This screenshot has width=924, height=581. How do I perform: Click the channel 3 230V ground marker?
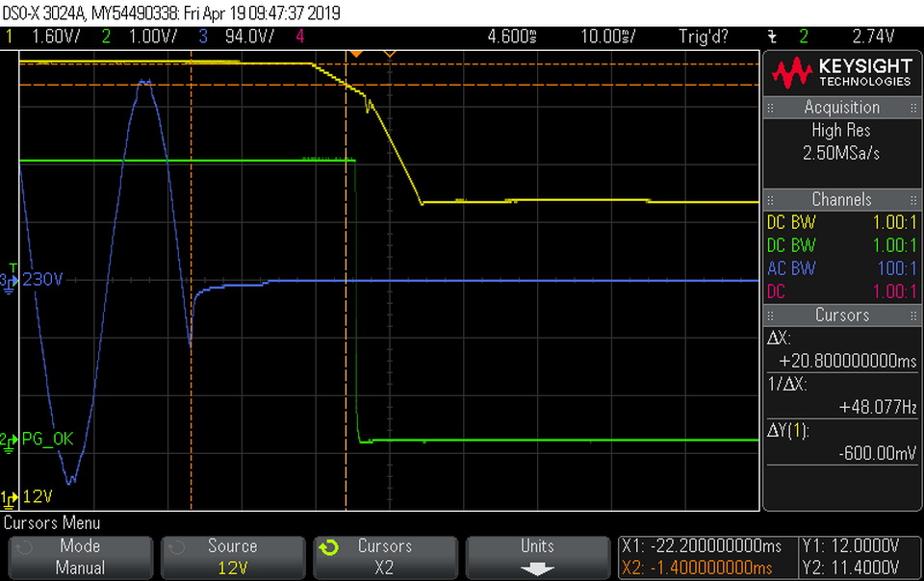pos(9,282)
